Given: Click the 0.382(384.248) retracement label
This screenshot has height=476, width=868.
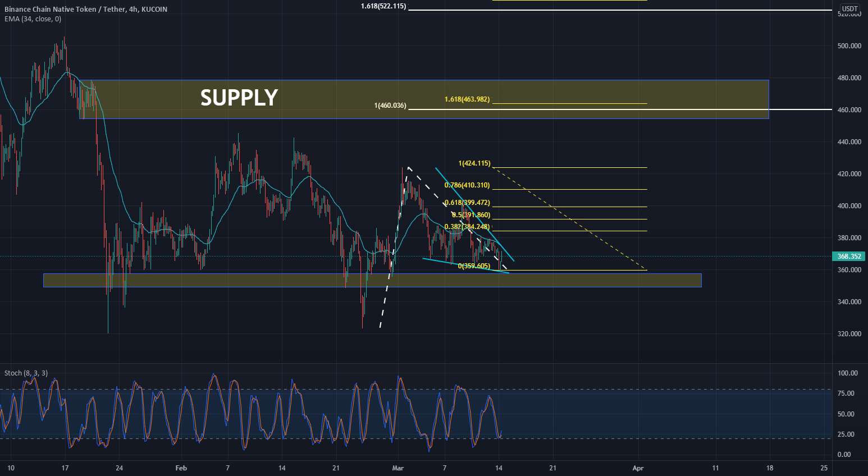Looking at the screenshot, I should pos(467,227).
